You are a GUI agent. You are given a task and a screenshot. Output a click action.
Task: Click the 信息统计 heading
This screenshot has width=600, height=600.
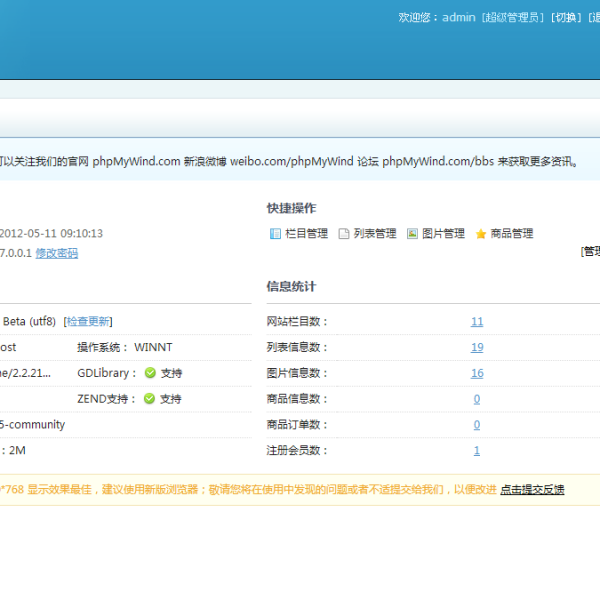(x=291, y=286)
